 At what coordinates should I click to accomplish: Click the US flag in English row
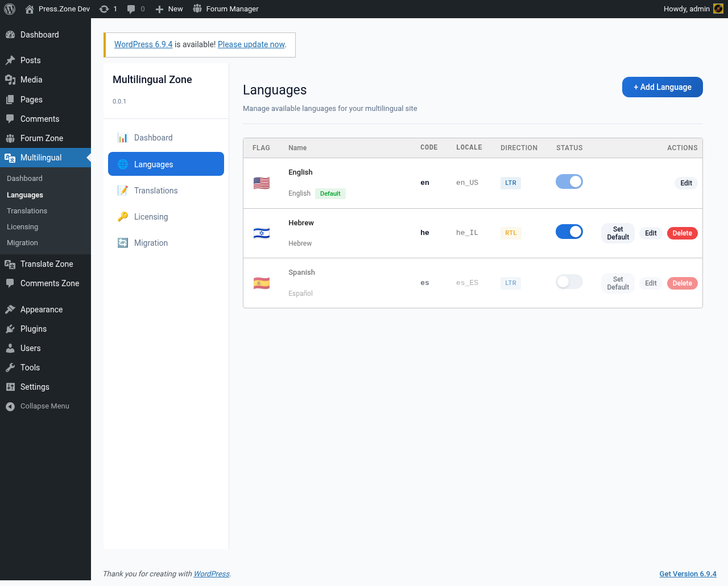click(x=262, y=183)
